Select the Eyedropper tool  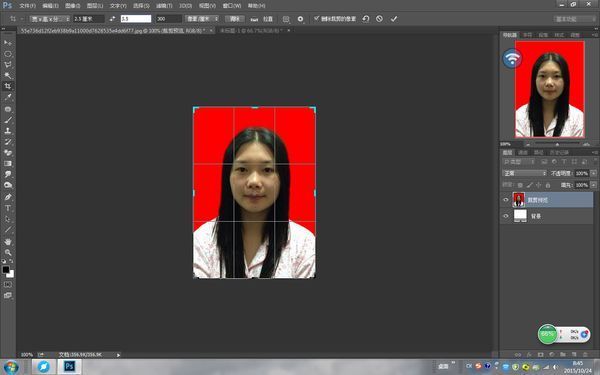pos(8,97)
